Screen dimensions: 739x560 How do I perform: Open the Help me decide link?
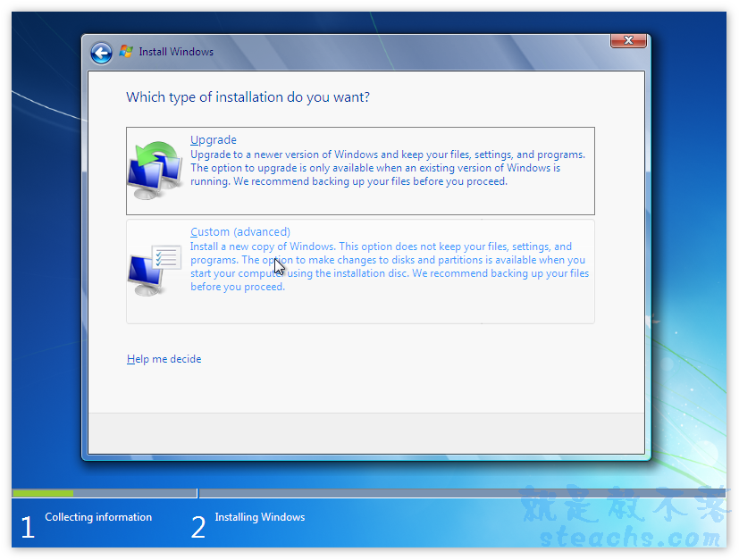click(x=164, y=359)
